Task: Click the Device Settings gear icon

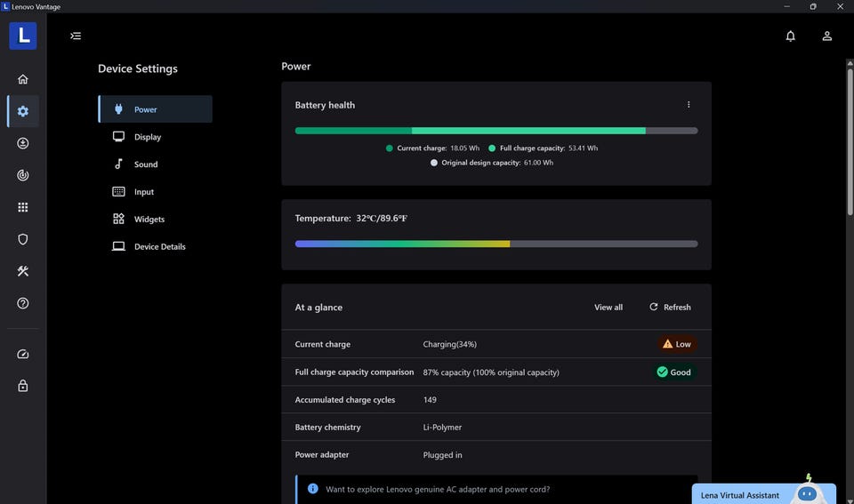Action: pos(23,111)
